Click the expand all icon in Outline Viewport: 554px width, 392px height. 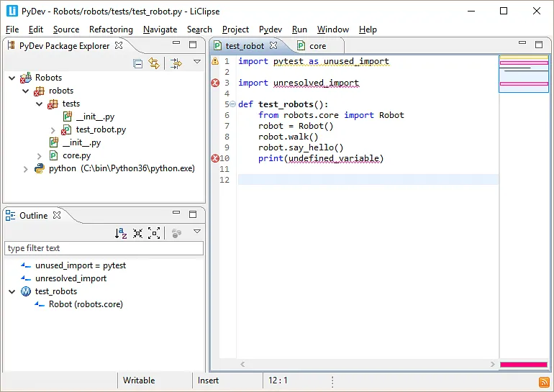154,233
